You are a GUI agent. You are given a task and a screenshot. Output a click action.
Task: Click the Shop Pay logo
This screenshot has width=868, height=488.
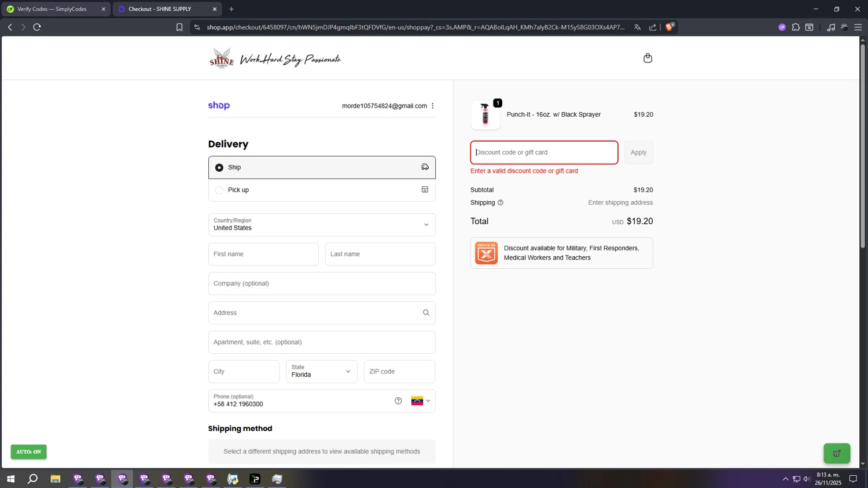pos(219,105)
